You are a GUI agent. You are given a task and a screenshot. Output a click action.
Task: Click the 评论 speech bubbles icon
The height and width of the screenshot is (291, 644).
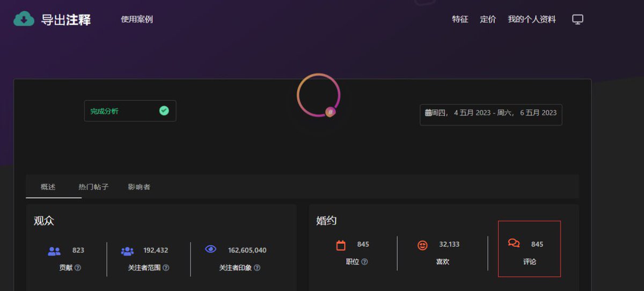point(514,243)
